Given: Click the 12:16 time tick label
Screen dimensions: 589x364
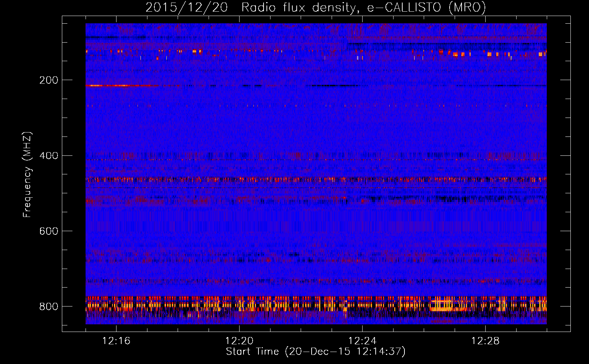Looking at the screenshot, I should (x=116, y=341).
